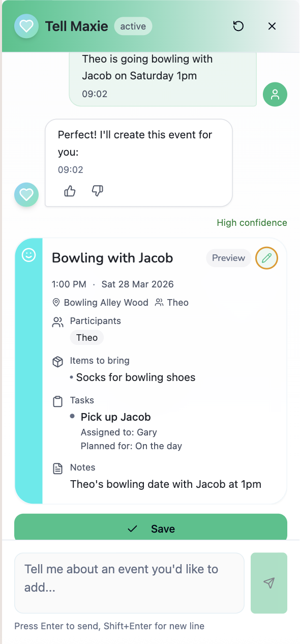Click the heart logo in the Tell Maxie header
The height and width of the screenshot is (644, 300).
click(26, 26)
